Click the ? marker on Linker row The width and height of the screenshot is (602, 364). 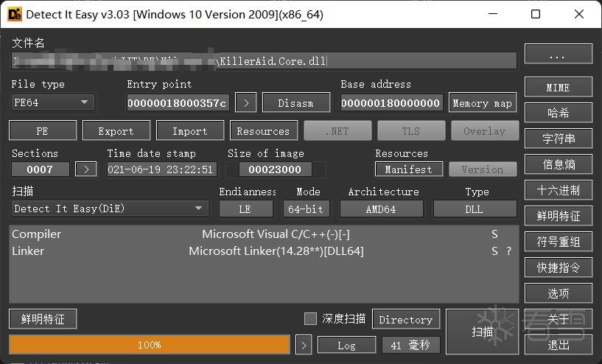point(508,251)
